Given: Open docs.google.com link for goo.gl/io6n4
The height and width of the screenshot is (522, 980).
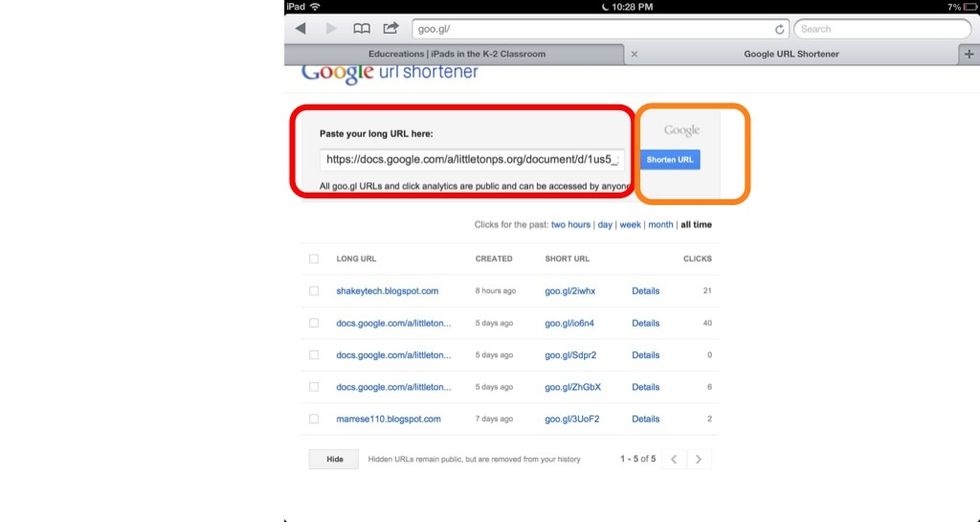Looking at the screenshot, I should pos(393,323).
